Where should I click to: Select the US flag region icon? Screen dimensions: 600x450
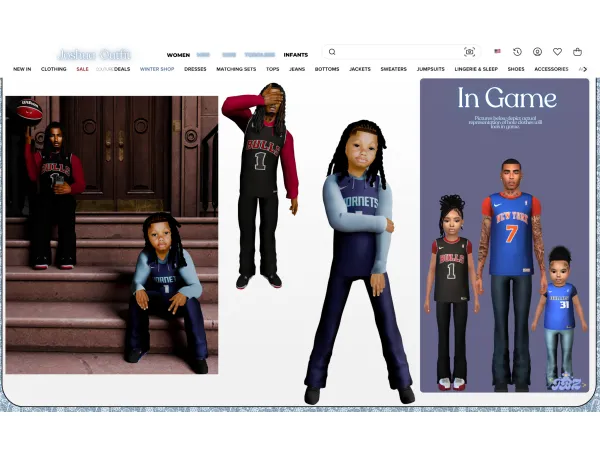pyautogui.click(x=497, y=51)
